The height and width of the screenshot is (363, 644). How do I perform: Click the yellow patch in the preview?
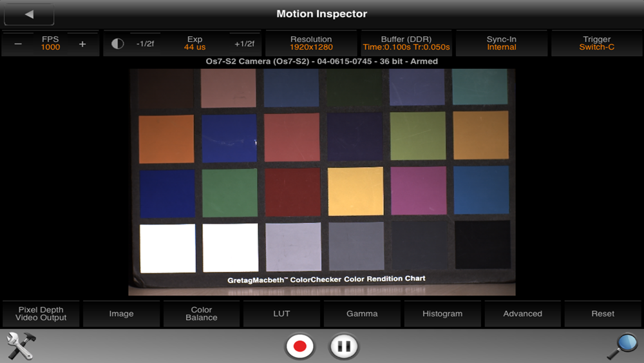[355, 191]
